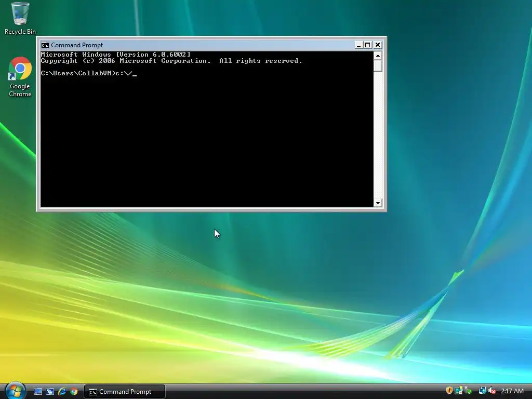Screen dimensions: 532x399
Task: Click Switch between windows quick launch icon
Action: point(50,392)
